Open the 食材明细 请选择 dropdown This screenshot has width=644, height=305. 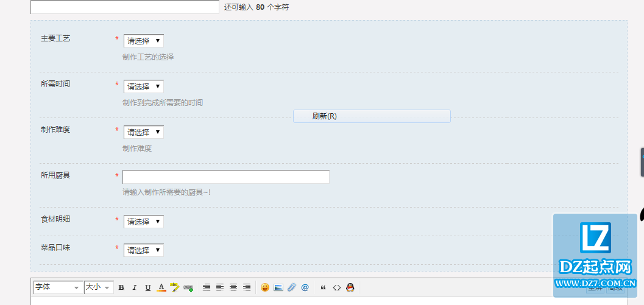143,222
